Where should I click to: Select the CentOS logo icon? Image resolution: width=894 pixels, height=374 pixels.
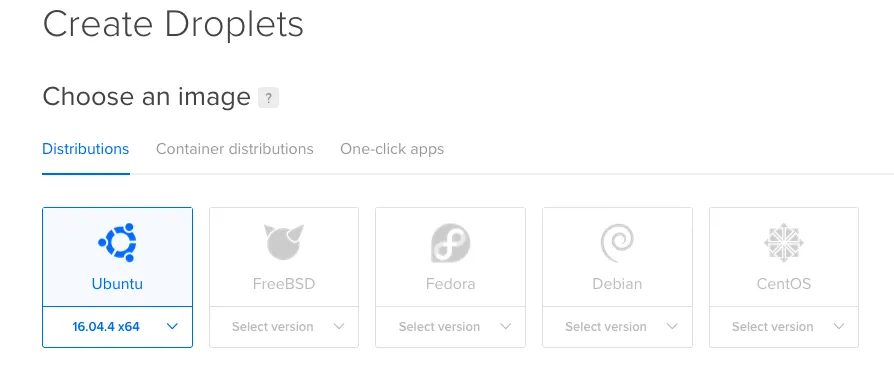pos(784,242)
